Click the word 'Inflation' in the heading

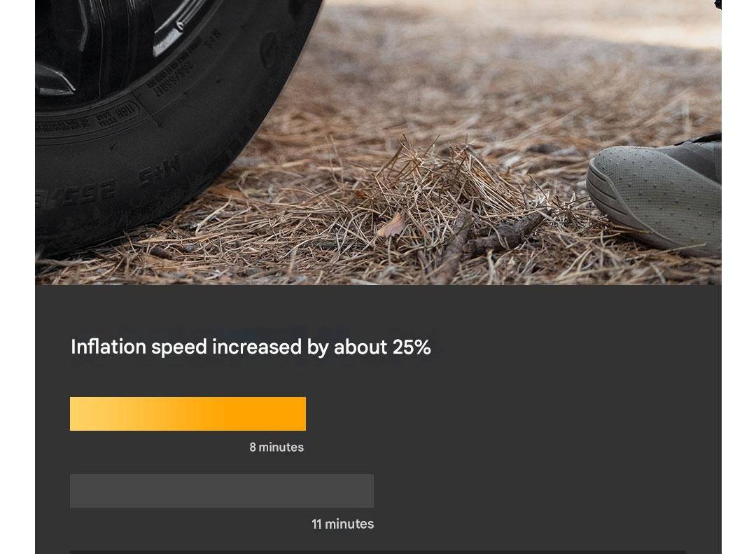pos(108,347)
